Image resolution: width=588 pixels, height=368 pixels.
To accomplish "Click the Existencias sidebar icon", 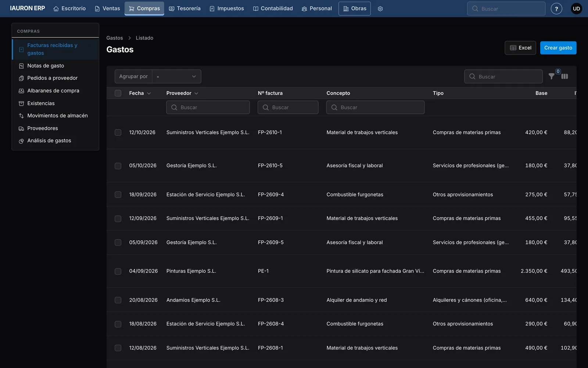I will point(21,103).
